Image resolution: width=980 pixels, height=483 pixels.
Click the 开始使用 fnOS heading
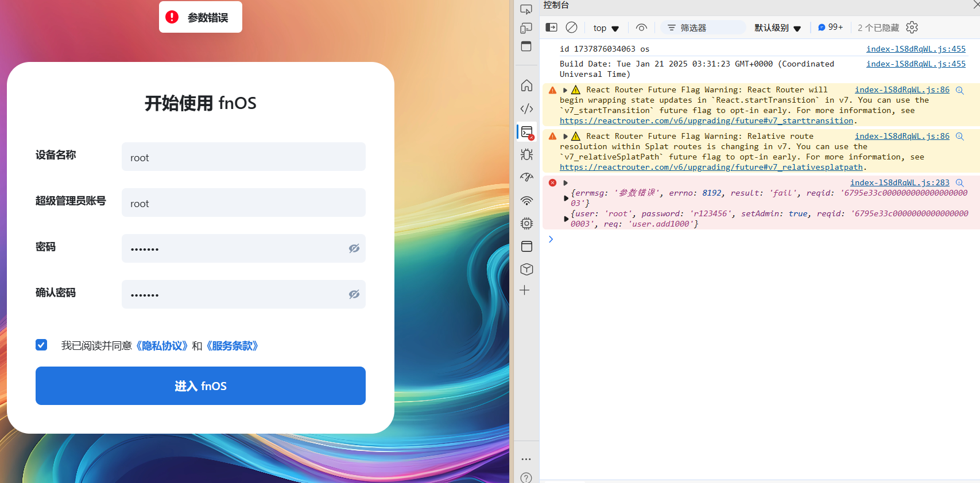[x=200, y=103]
